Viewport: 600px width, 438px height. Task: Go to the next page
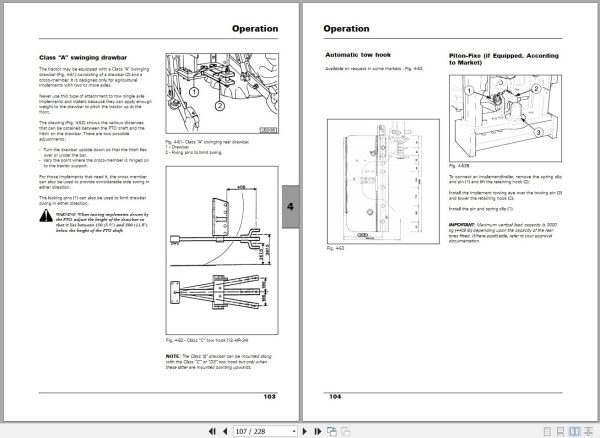[x=305, y=431]
